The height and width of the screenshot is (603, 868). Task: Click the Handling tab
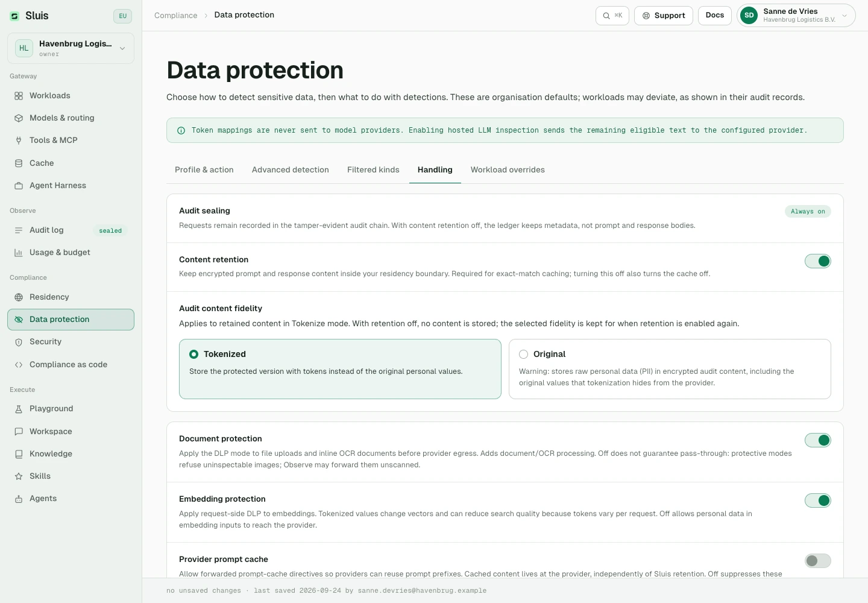point(435,170)
